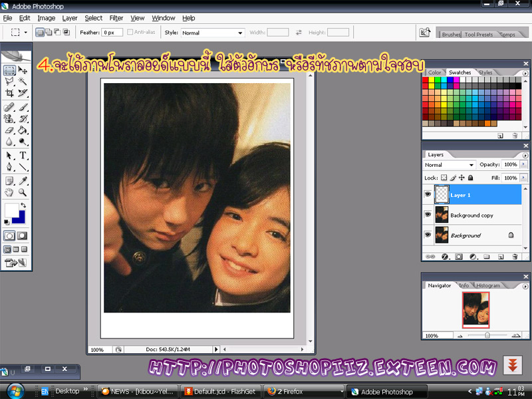
Task: Toggle Lock position
Action: point(462,178)
